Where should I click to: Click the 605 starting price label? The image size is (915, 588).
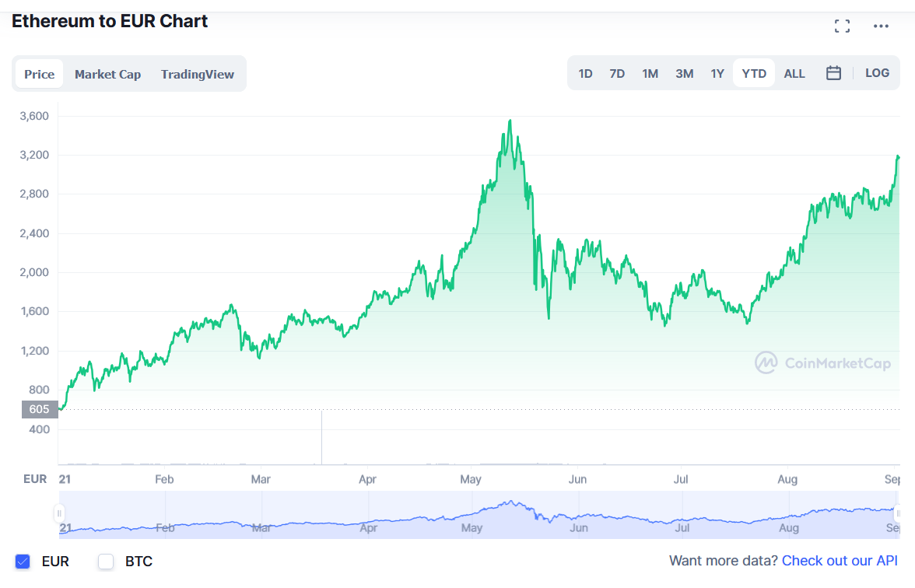tap(40, 409)
